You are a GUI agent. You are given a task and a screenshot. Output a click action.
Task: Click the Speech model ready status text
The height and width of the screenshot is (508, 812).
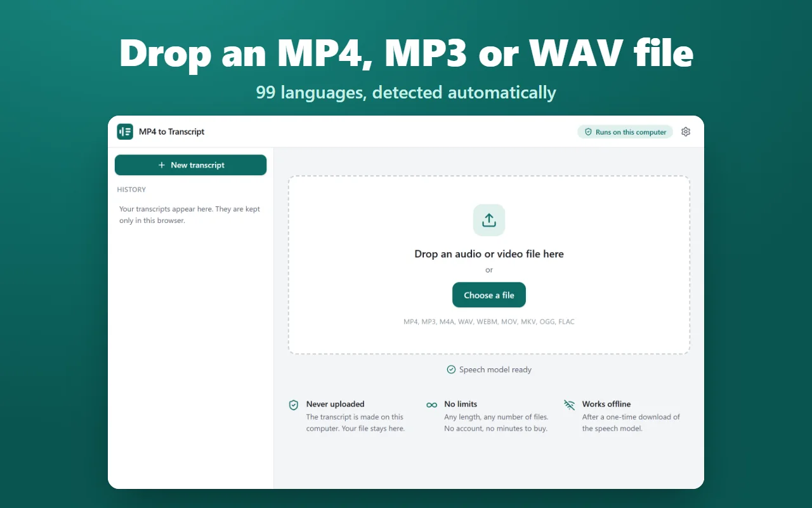[495, 370]
